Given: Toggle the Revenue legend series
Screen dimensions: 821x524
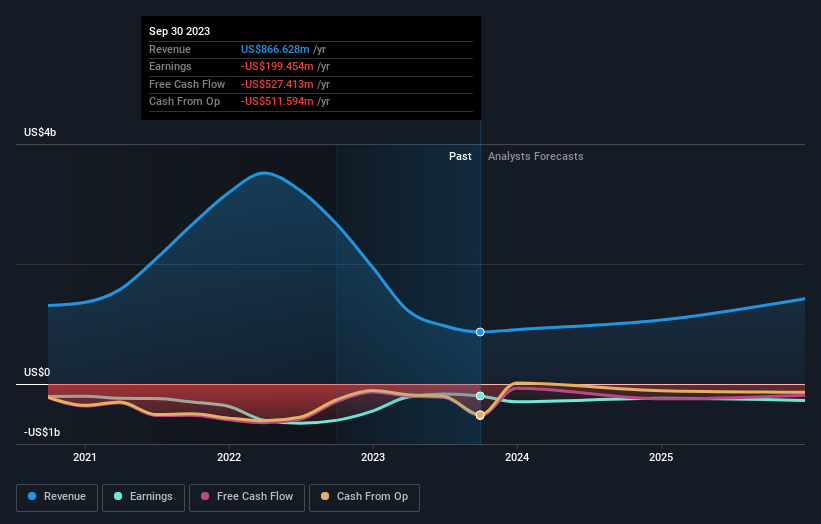Looking at the screenshot, I should click(57, 497).
